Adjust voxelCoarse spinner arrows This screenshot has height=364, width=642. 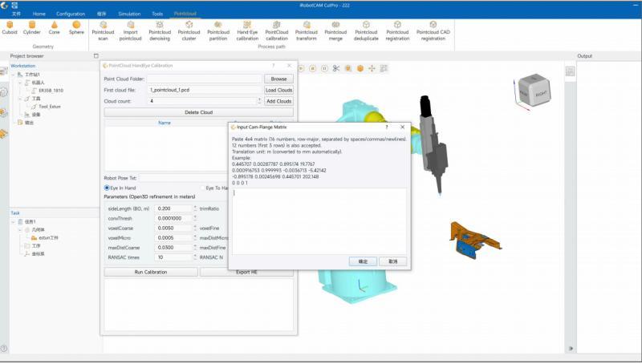tap(195, 229)
